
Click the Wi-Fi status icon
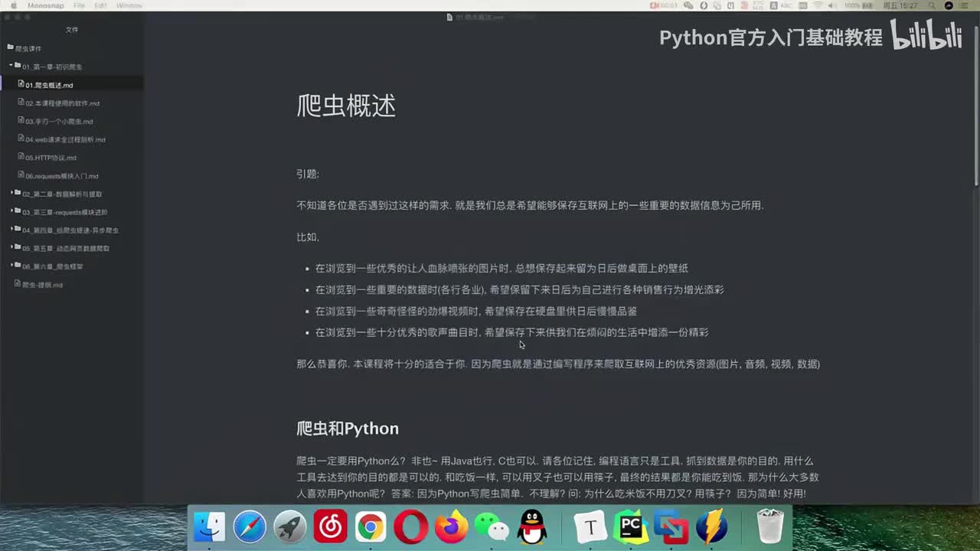coord(818,5)
